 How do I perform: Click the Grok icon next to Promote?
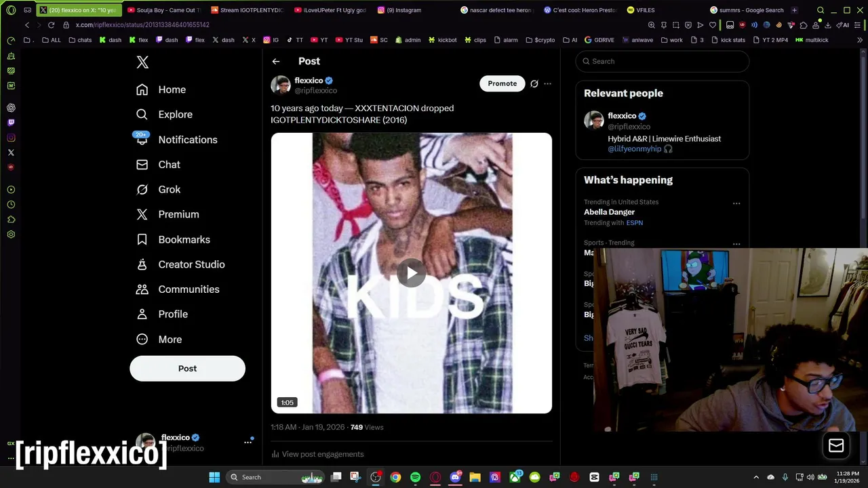534,84
